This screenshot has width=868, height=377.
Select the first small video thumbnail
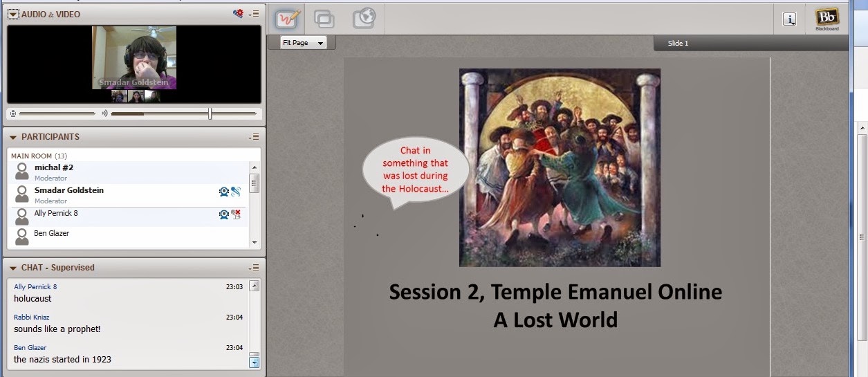[x=120, y=96]
